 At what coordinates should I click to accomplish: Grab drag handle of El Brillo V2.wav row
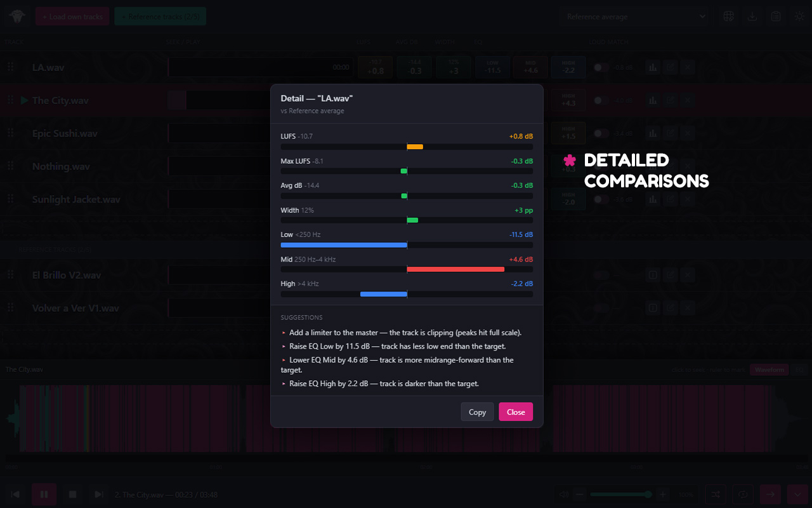[x=10, y=276]
